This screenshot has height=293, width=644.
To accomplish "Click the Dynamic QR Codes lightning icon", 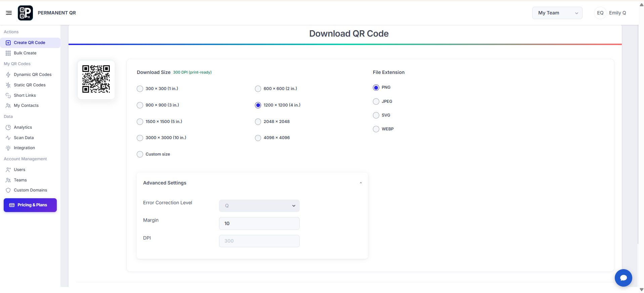I will tap(8, 75).
